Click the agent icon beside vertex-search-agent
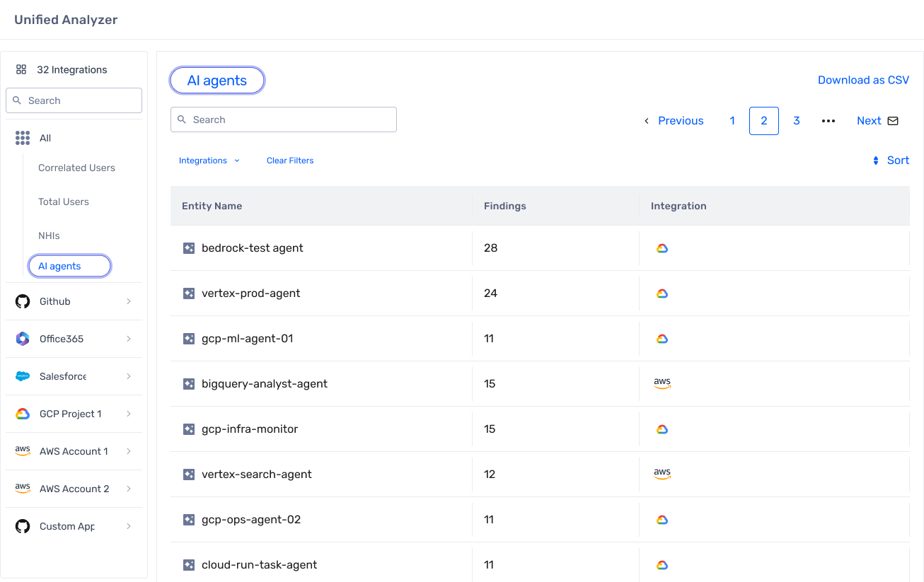924x582 pixels. click(x=189, y=475)
